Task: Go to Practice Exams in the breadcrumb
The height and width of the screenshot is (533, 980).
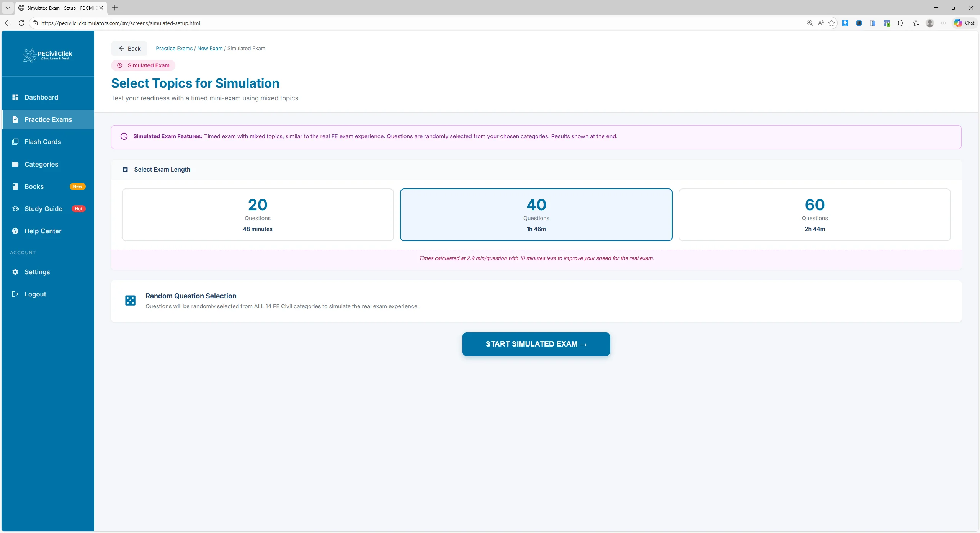Action: (x=173, y=48)
